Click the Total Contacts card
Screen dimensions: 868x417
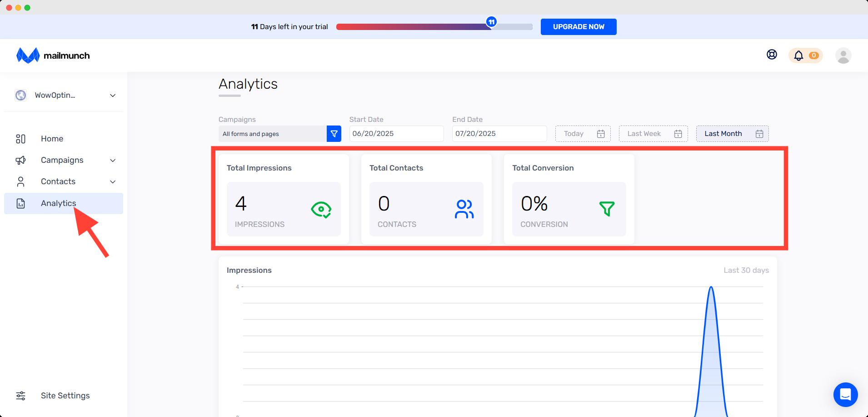pos(426,199)
